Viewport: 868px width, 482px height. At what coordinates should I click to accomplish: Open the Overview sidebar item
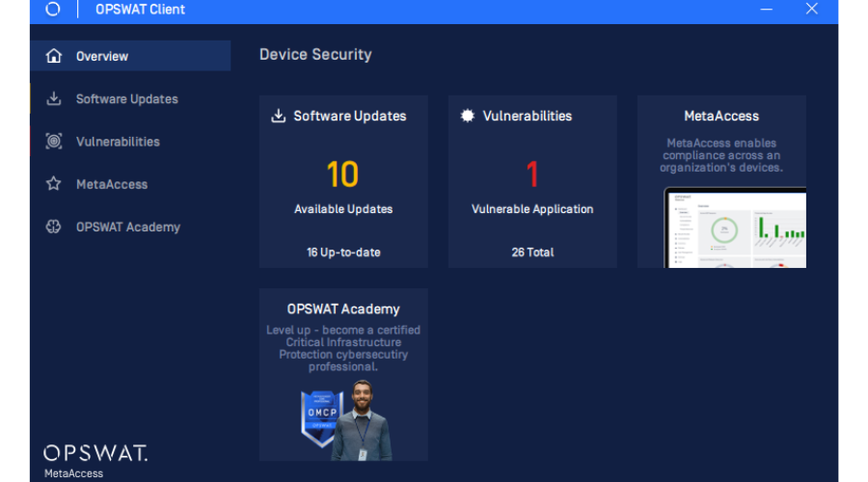point(130,56)
